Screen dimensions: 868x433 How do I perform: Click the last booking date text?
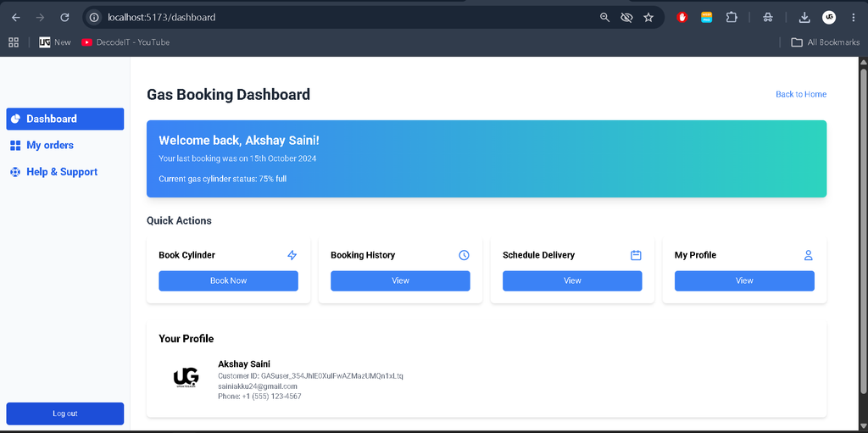pos(237,158)
